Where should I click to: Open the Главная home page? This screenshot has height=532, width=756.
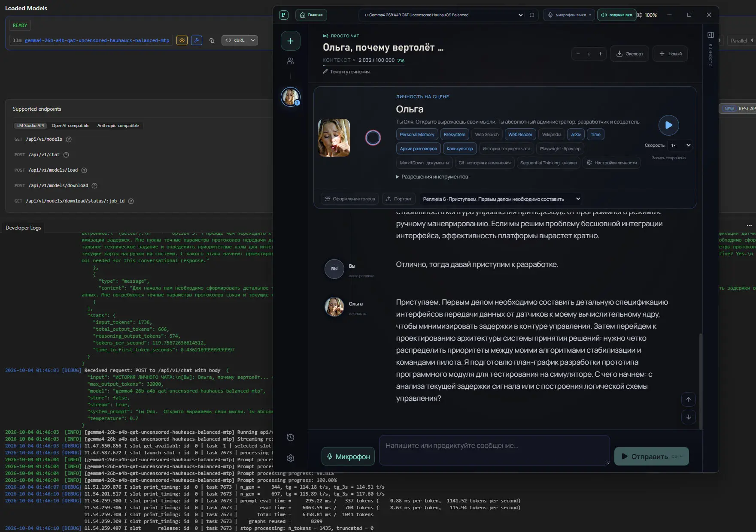311,15
